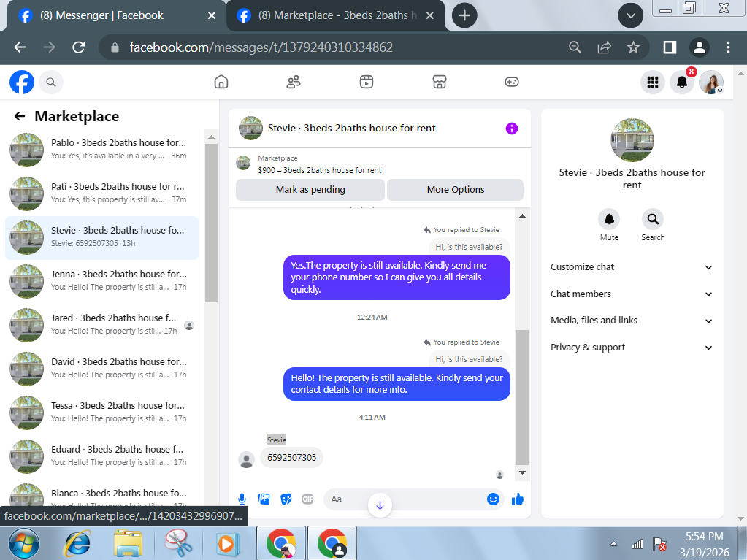
Task: Open the Gaming controller icon
Action: tap(512, 82)
